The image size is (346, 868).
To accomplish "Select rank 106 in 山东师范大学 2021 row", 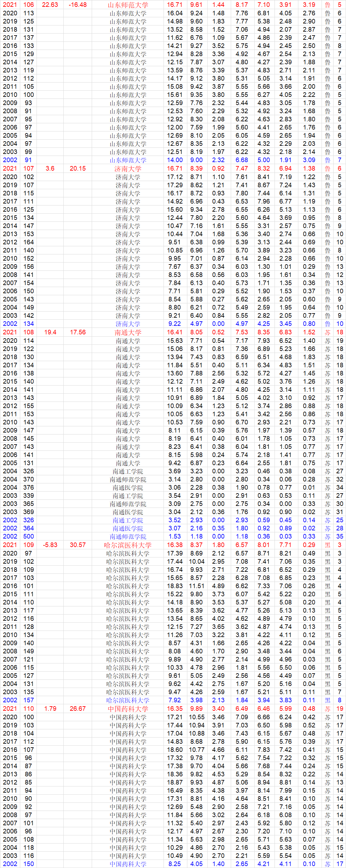I will pyautogui.click(x=29, y=5).
